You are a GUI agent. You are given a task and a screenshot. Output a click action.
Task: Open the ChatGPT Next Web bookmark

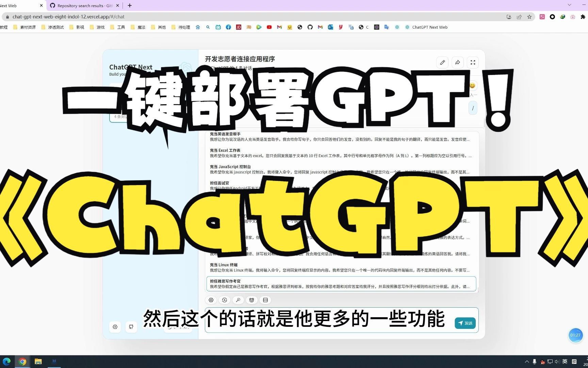click(426, 27)
